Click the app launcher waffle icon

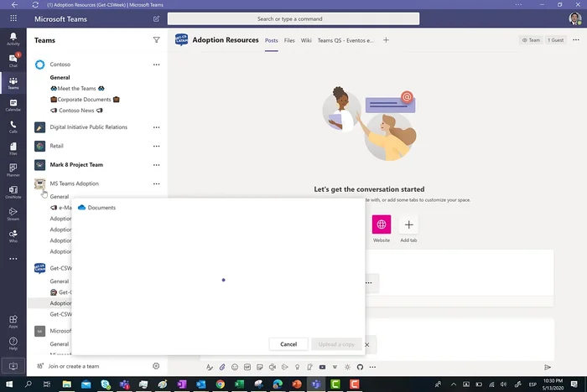coord(13,18)
